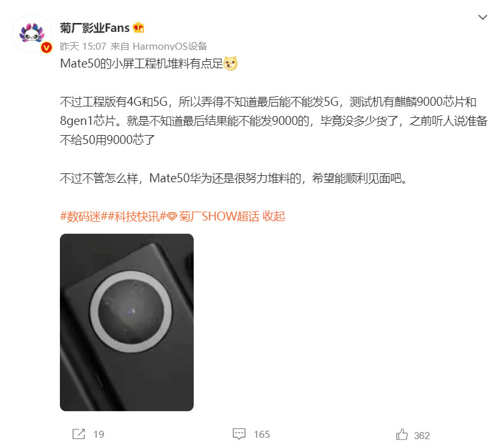The width and height of the screenshot is (504, 448).
Task: Open the Mate50 camera photo thumbnail
Action: click(127, 322)
